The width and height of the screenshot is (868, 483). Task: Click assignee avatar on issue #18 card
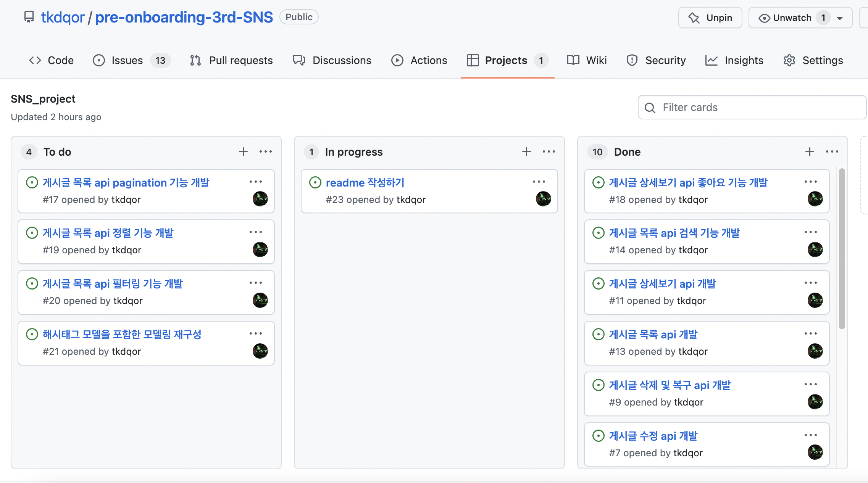[x=815, y=199]
